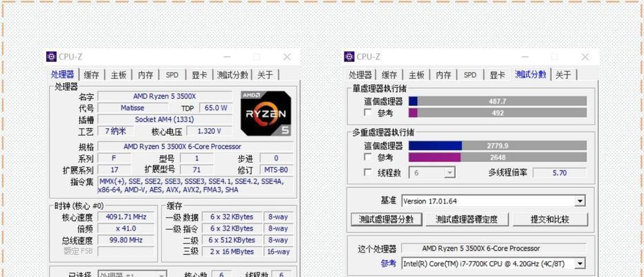The width and height of the screenshot is (644, 277).
Task: Tick the 线程数 checkbox
Action: tap(368, 172)
